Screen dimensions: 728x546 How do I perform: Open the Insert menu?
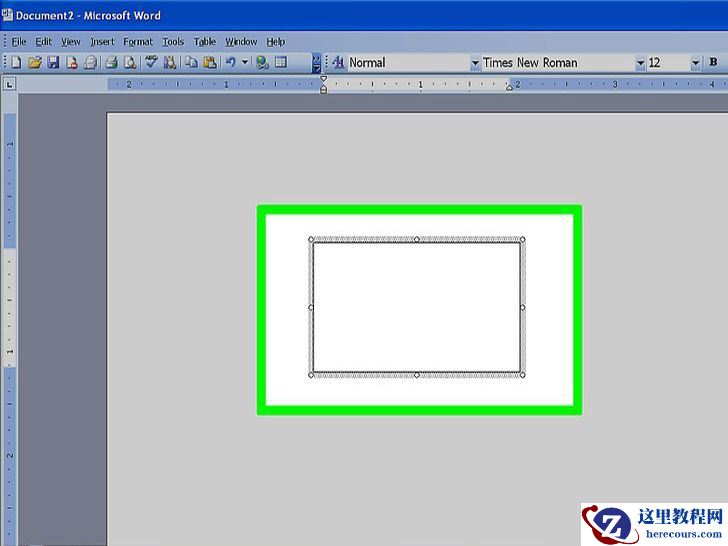click(x=102, y=42)
